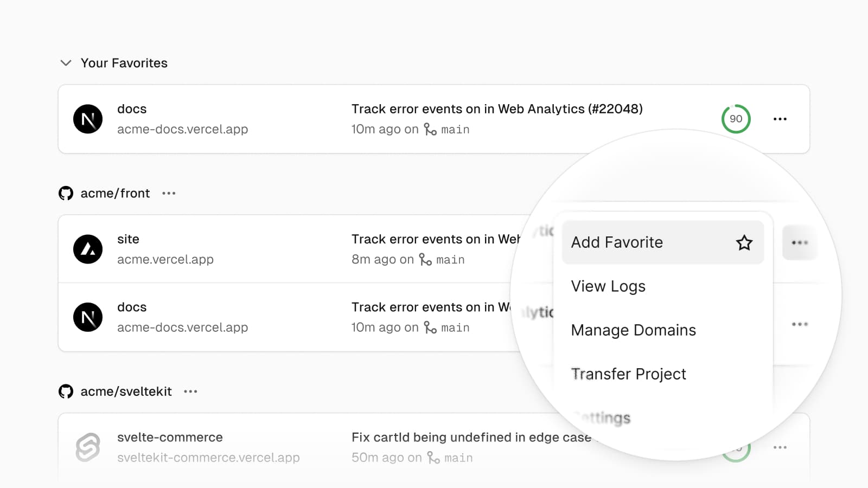
Task: Select Manage Domains menu entry
Action: [633, 330]
